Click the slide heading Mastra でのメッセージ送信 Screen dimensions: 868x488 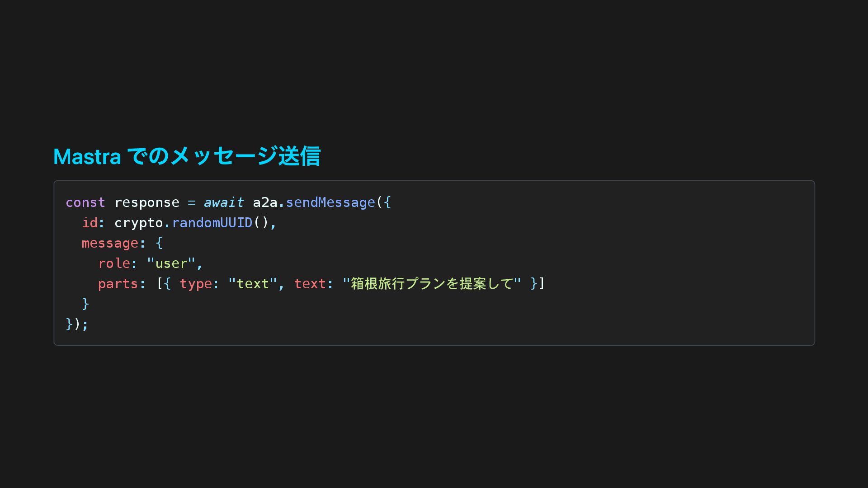click(x=187, y=156)
